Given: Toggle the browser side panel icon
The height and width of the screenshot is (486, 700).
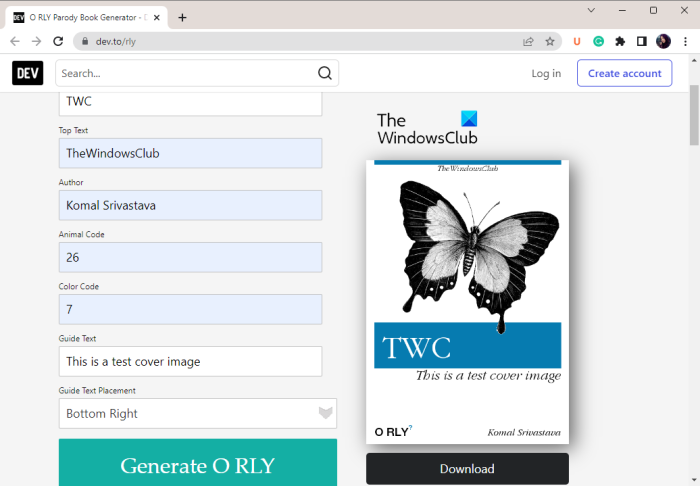Looking at the screenshot, I should click(642, 42).
